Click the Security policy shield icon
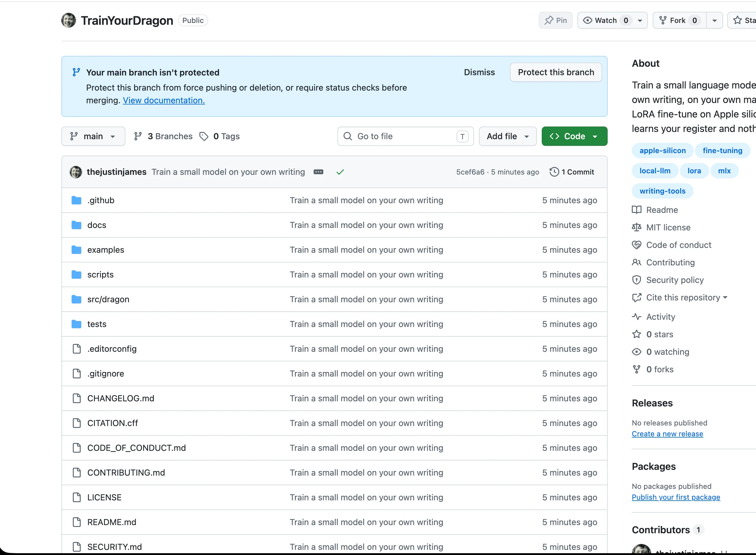Viewport: 756px width, 555px height. click(637, 280)
